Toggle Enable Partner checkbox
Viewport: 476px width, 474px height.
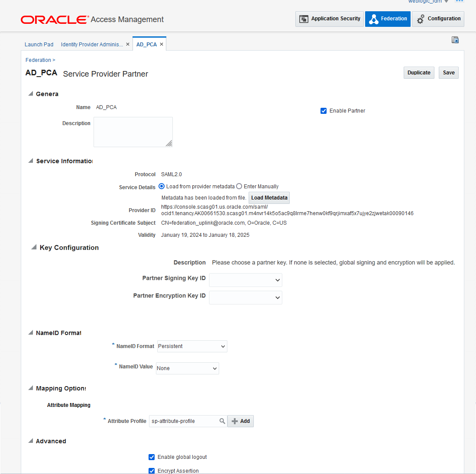point(324,111)
